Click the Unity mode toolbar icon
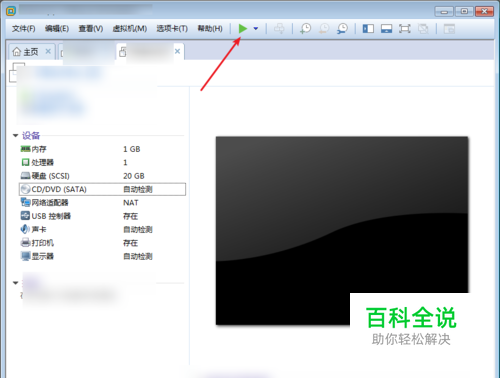Screen dimensions: 500x378 423,29
